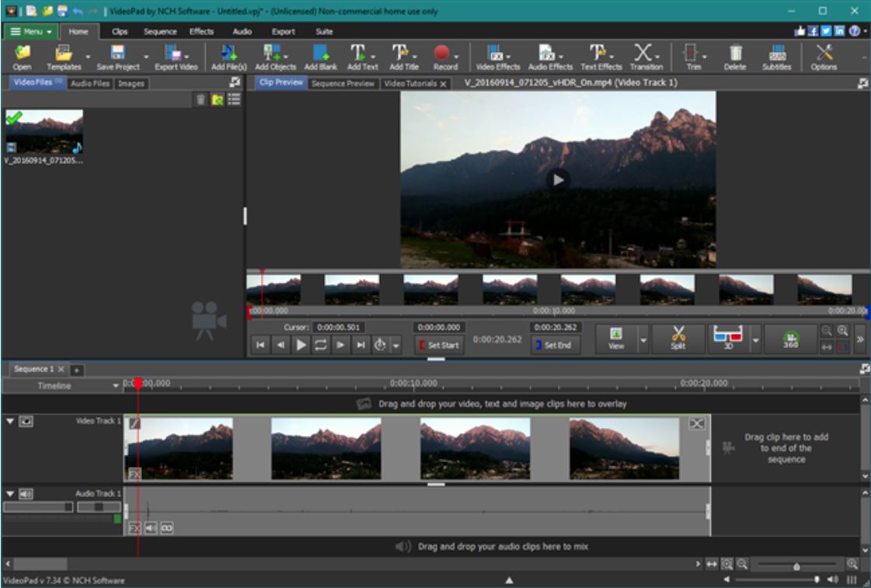Viewport: 871px width, 588px height.
Task: Toggle loop playback in the preview controls
Action: coord(321,345)
